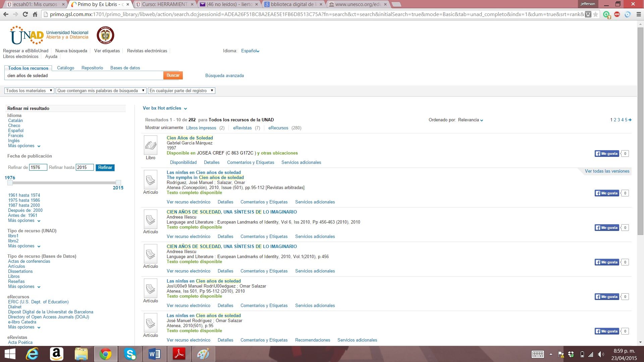Open the Búsqueda avanzada link
The height and width of the screenshot is (362, 644).
tap(224, 75)
